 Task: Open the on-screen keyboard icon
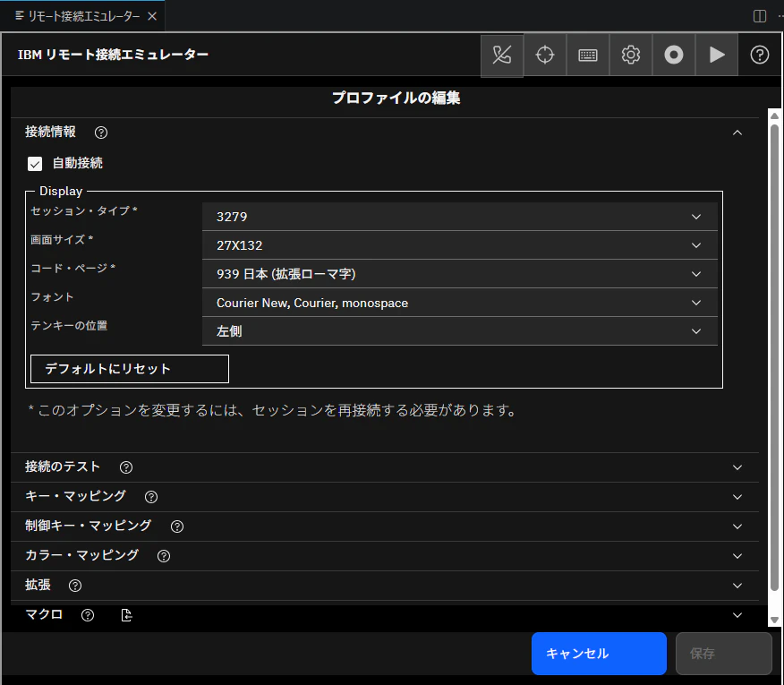587,55
